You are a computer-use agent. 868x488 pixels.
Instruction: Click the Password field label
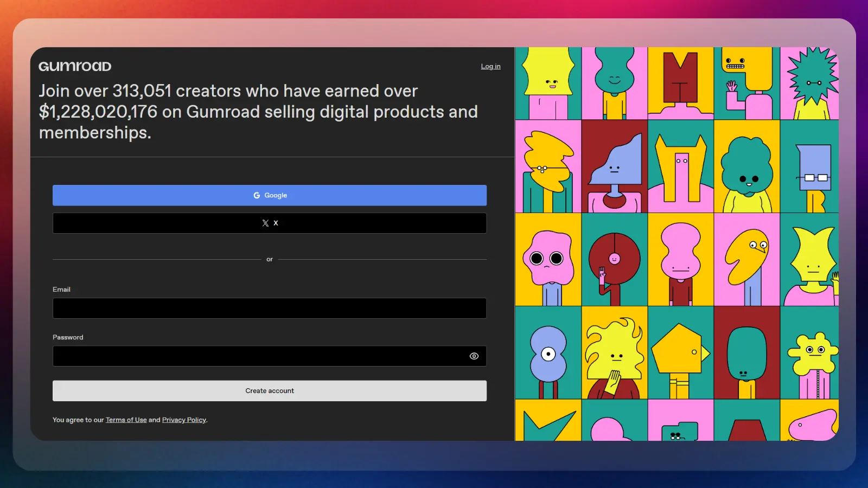click(68, 337)
